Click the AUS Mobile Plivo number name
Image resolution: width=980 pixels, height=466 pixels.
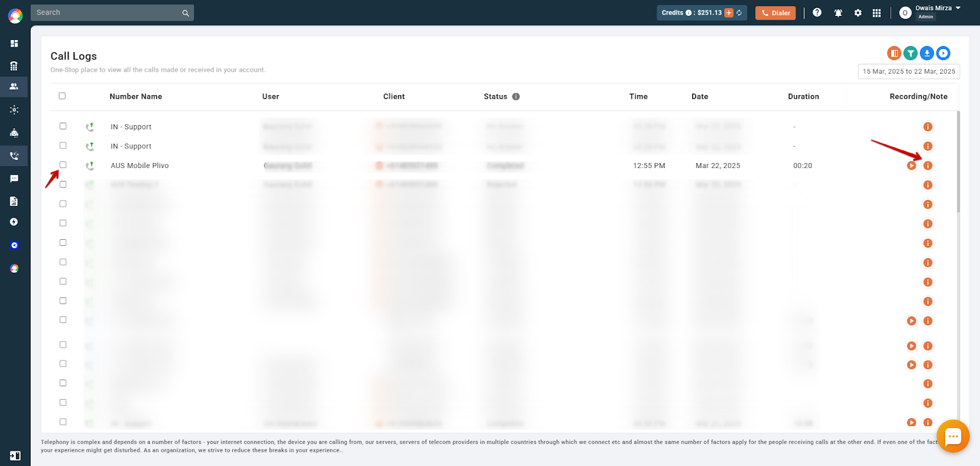(140, 166)
